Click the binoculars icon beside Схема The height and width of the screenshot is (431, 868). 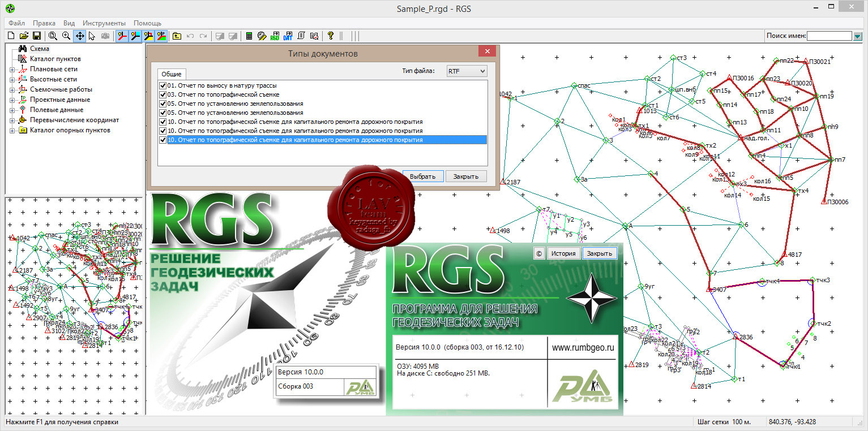point(23,49)
